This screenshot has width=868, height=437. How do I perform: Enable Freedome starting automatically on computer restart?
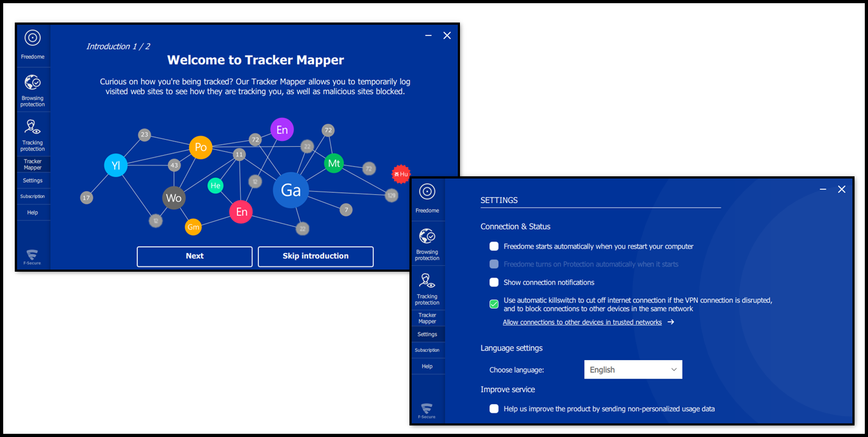coord(494,246)
